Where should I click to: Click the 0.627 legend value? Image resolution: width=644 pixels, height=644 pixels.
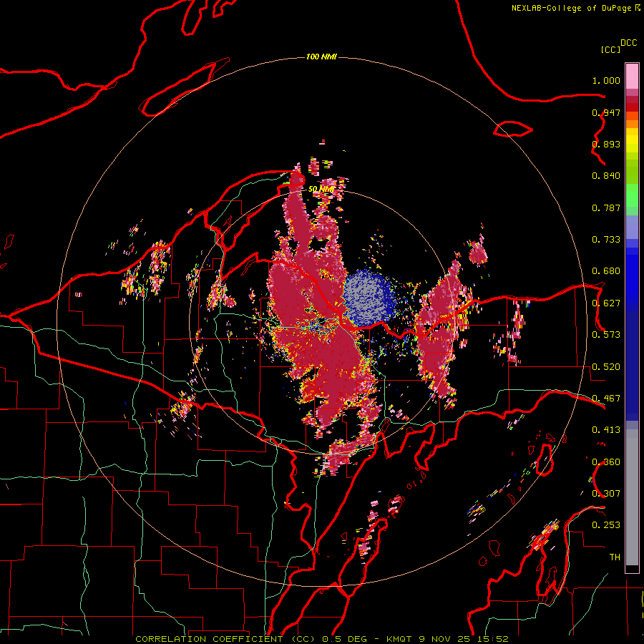(x=606, y=303)
